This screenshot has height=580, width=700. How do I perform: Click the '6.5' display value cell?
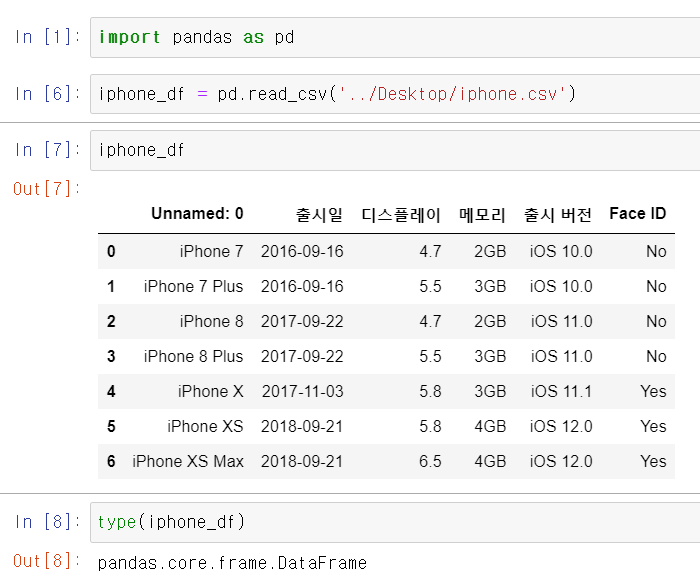(x=430, y=461)
